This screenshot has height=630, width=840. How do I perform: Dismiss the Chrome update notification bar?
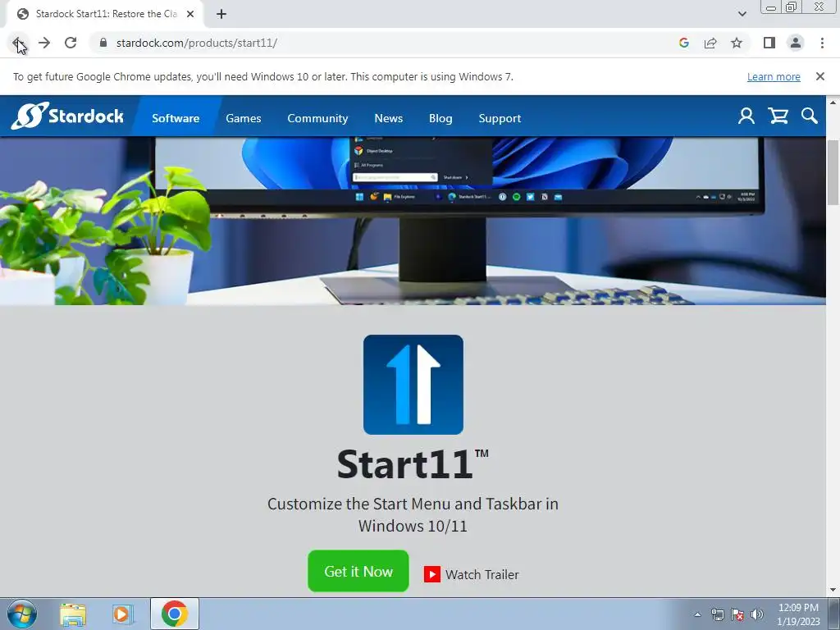coord(819,76)
